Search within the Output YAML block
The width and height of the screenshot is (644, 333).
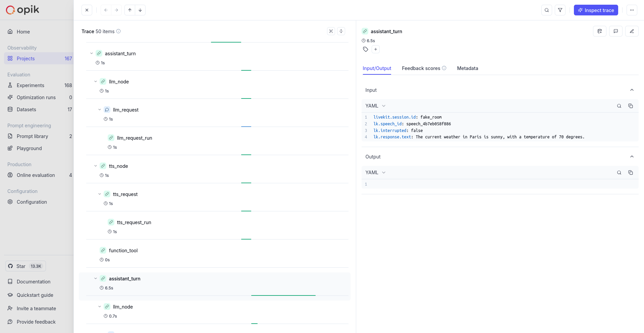(x=619, y=173)
